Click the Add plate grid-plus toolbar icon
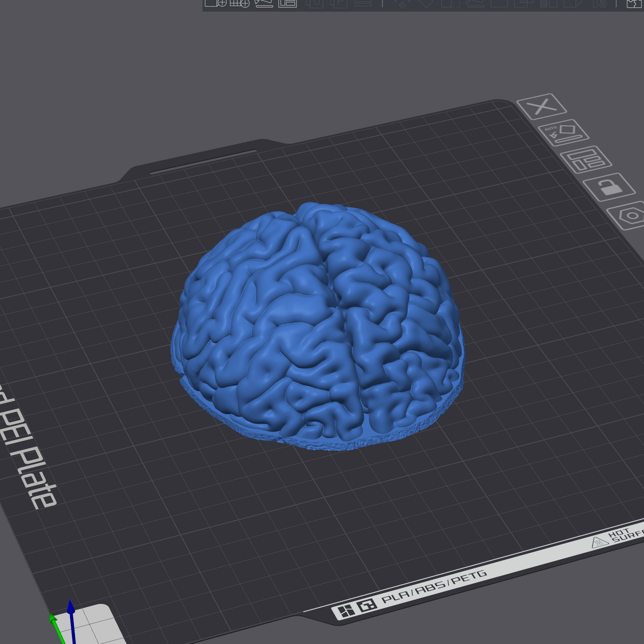644x644 pixels. point(240,4)
